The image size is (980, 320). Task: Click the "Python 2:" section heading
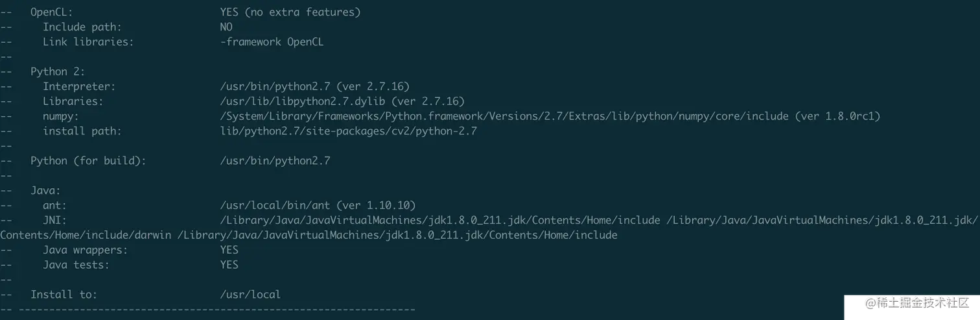58,71
